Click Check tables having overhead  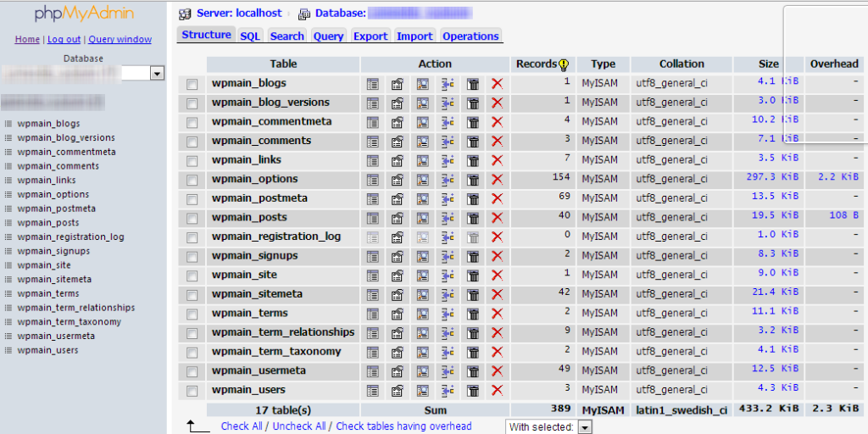[403, 426]
